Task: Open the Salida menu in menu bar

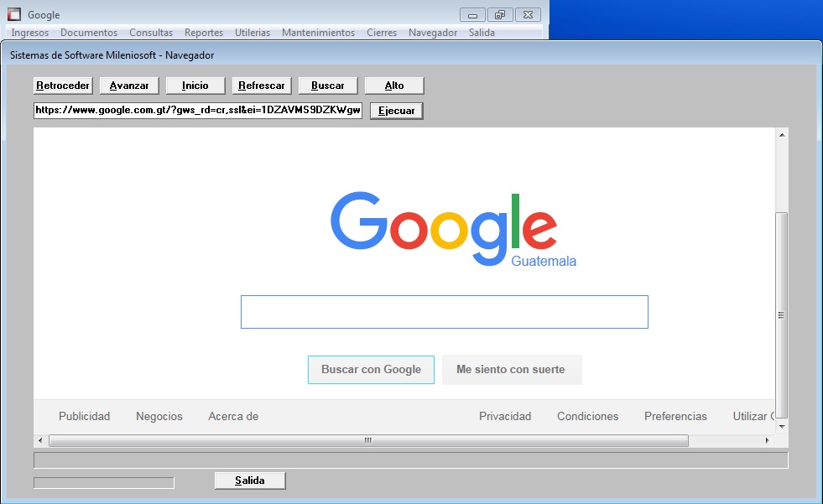Action: (x=482, y=33)
